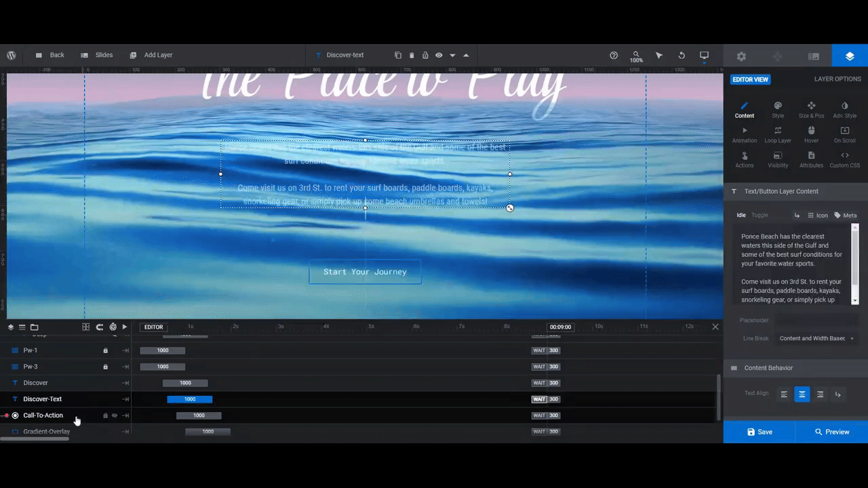Screen dimensions: 868x488
Task: Click inside the layer text content box
Action: click(x=791, y=264)
